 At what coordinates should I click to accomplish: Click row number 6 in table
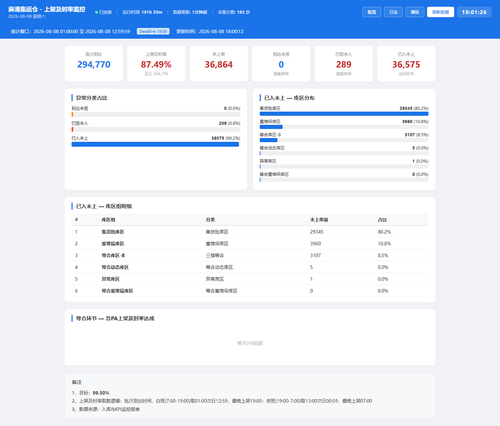pos(76,291)
